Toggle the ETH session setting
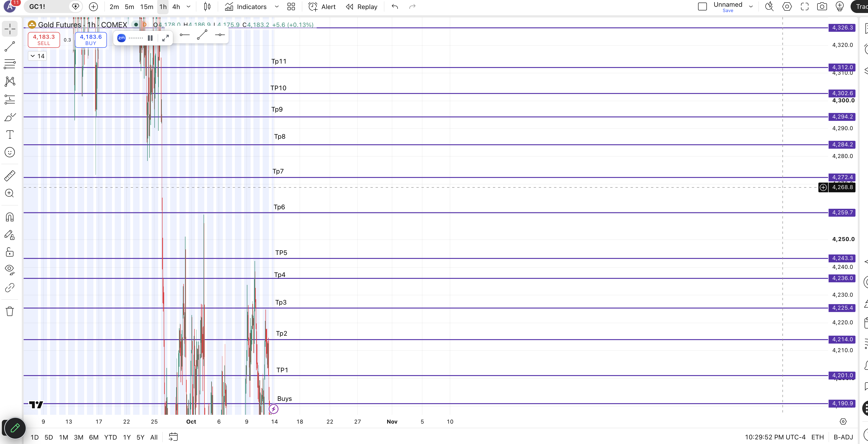The width and height of the screenshot is (868, 444). point(817,437)
